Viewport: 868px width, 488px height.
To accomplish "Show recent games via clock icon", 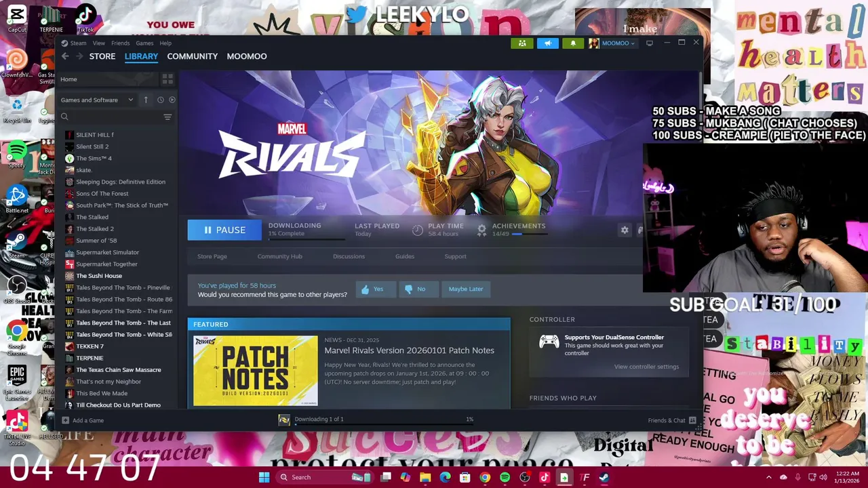I will pos(161,100).
